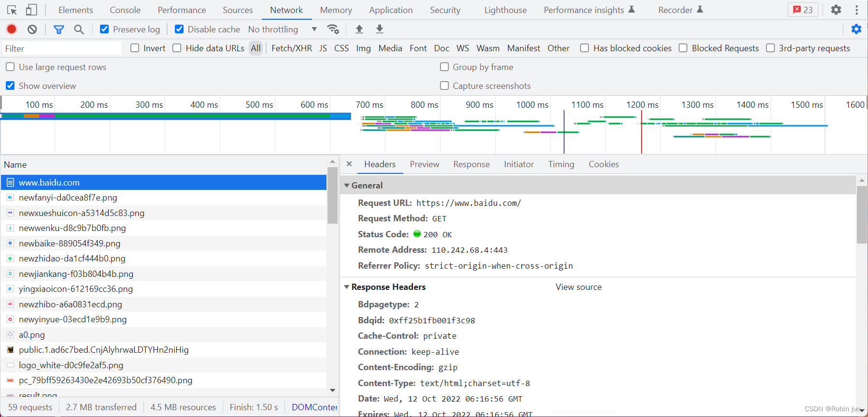The height and width of the screenshot is (417, 868).
Task: Toggle the filter funnel icon
Action: (59, 29)
